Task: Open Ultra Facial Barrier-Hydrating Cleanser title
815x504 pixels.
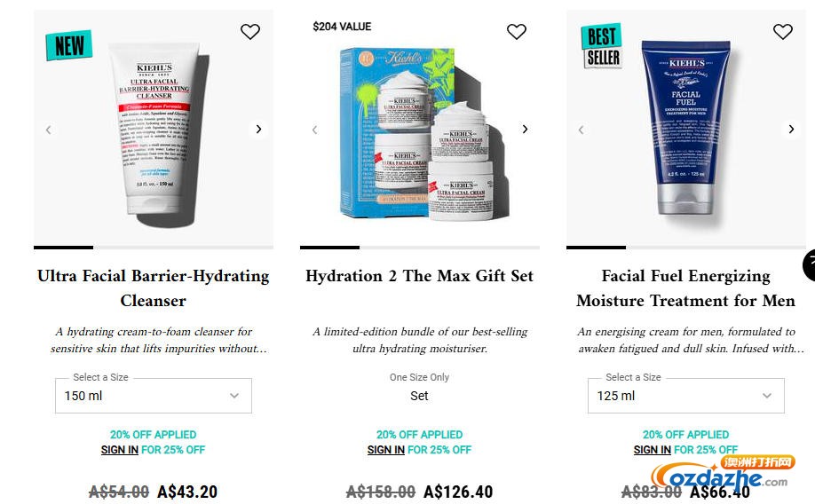Action: (154, 287)
